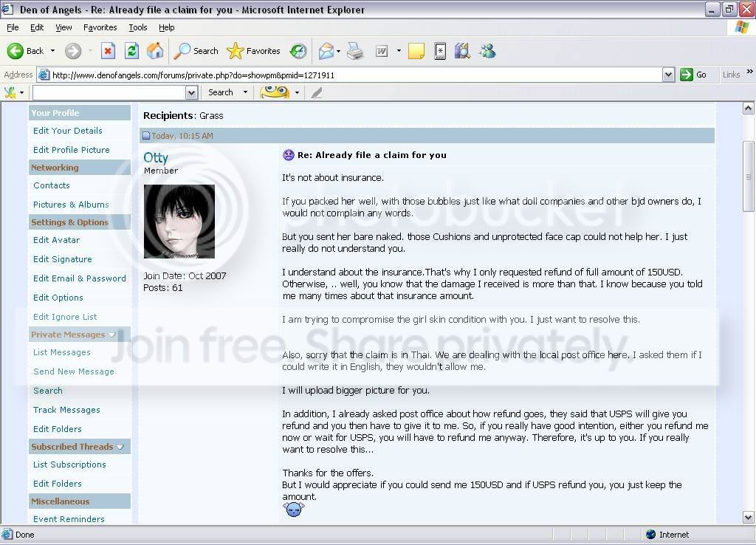Viewport: 756px width, 545px height.
Task: Print the page with printer icon
Action: [355, 51]
